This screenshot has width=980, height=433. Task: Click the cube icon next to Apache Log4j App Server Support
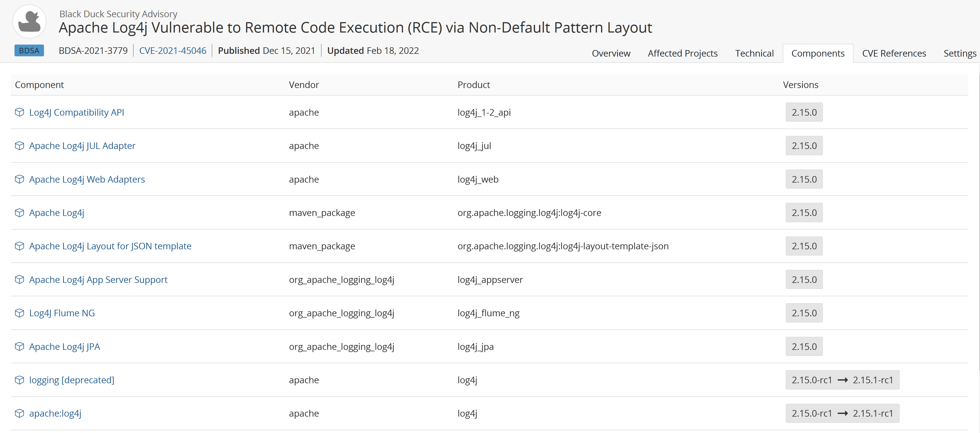pyautogui.click(x=19, y=280)
